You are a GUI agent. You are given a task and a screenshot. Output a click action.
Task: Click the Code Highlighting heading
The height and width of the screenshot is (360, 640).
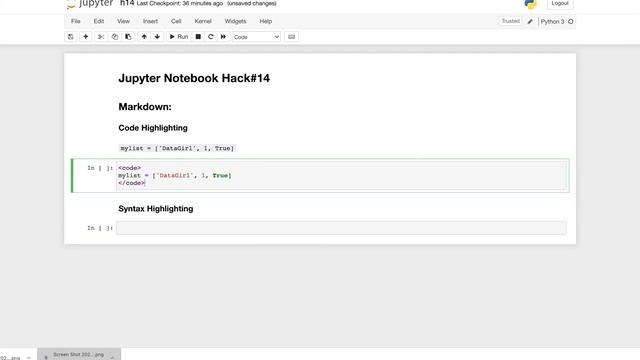tap(153, 128)
